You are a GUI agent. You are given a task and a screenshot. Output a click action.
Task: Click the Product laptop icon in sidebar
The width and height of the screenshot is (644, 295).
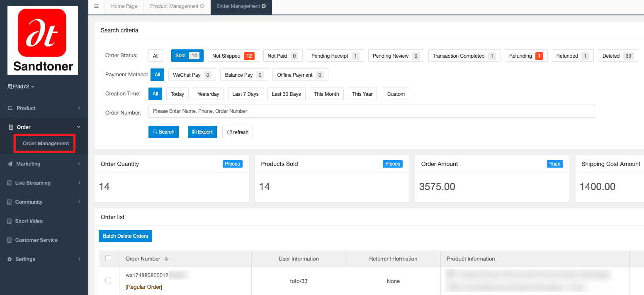tap(10, 108)
